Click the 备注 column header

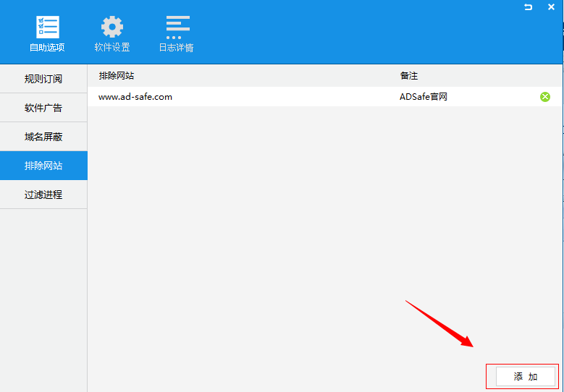click(x=408, y=76)
